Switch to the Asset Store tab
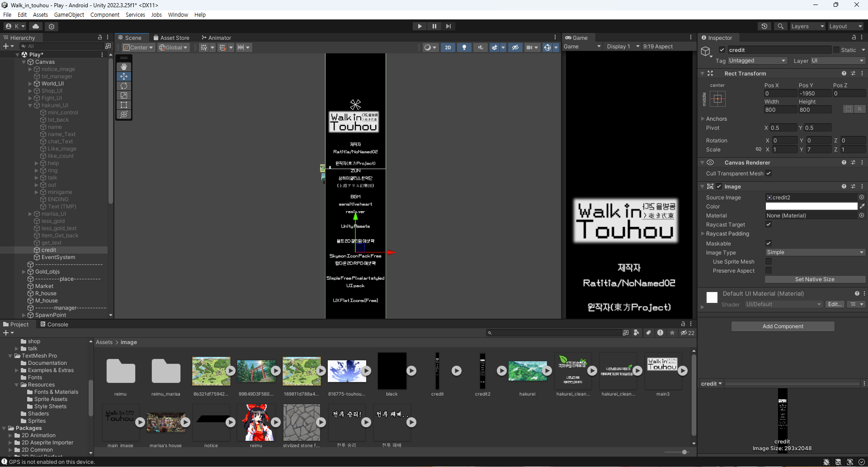The image size is (868, 467). tap(171, 38)
